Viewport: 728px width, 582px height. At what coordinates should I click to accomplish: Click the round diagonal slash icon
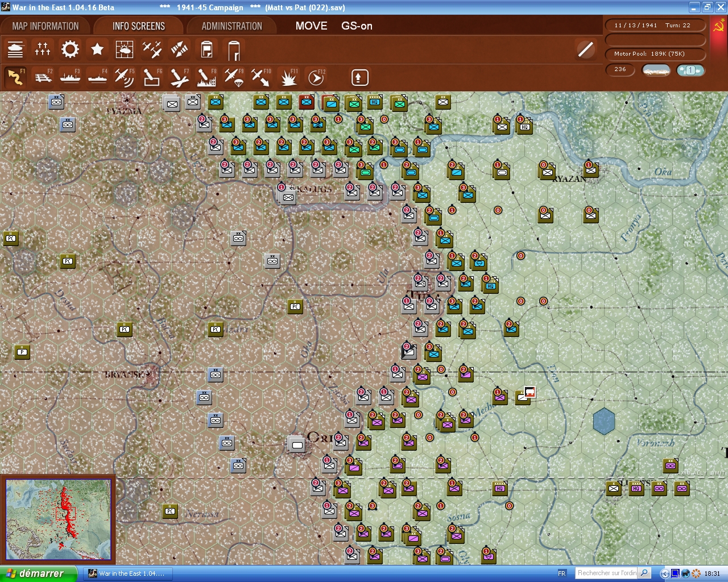point(585,49)
